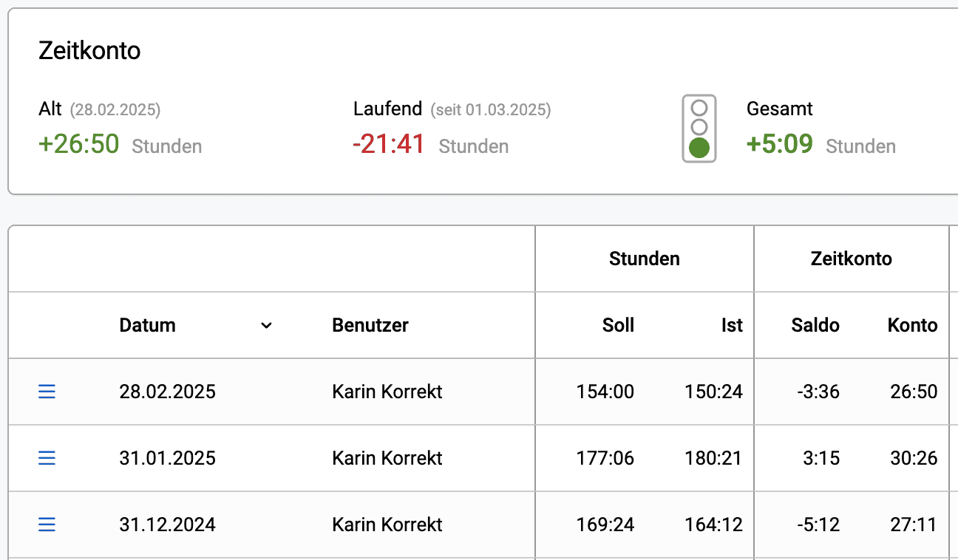Click the Laufend -21:41 hours value
Viewport: 958px width, 560px height.
pyautogui.click(x=389, y=144)
